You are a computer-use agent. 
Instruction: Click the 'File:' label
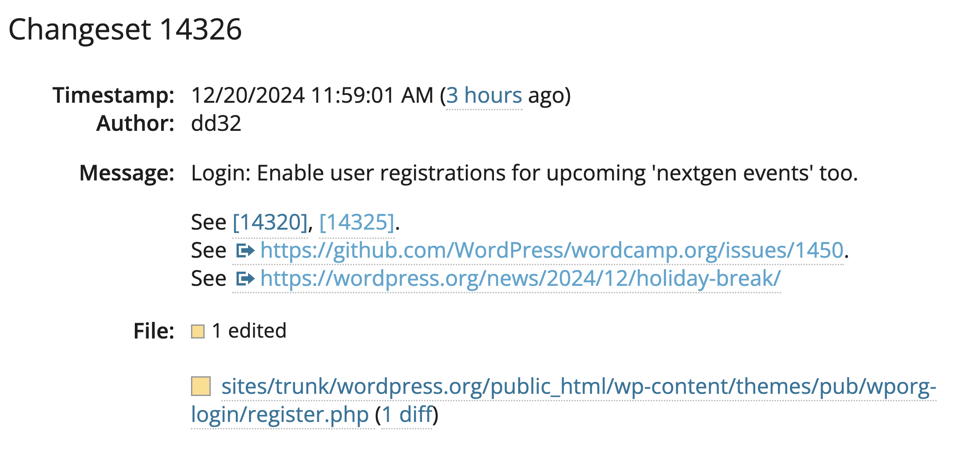coord(154,331)
